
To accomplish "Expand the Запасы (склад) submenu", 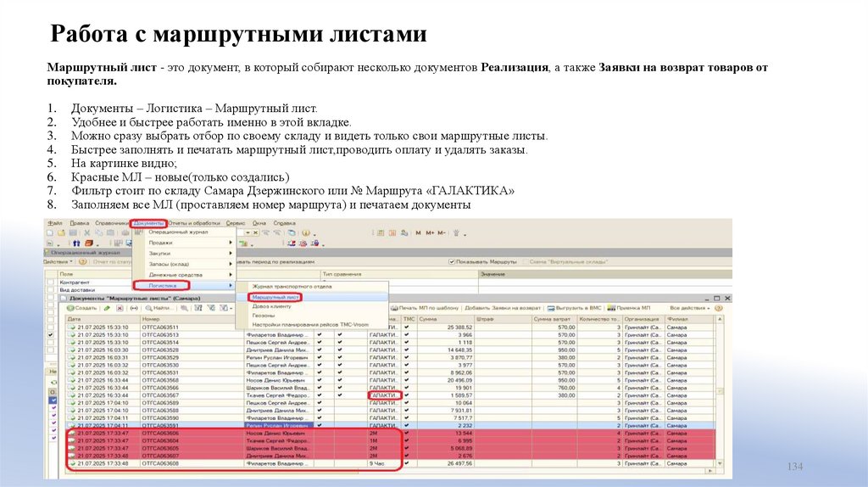I will (x=184, y=264).
